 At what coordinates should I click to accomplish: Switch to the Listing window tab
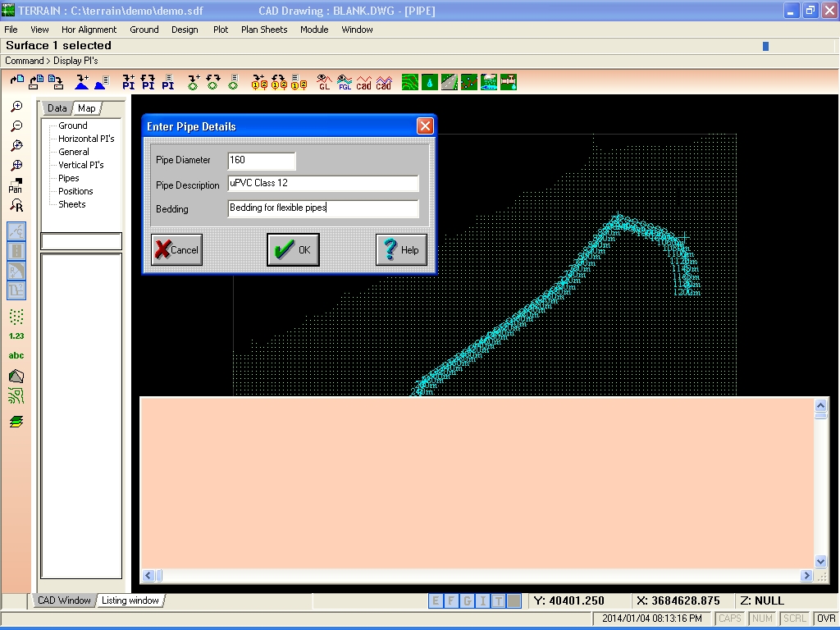130,600
